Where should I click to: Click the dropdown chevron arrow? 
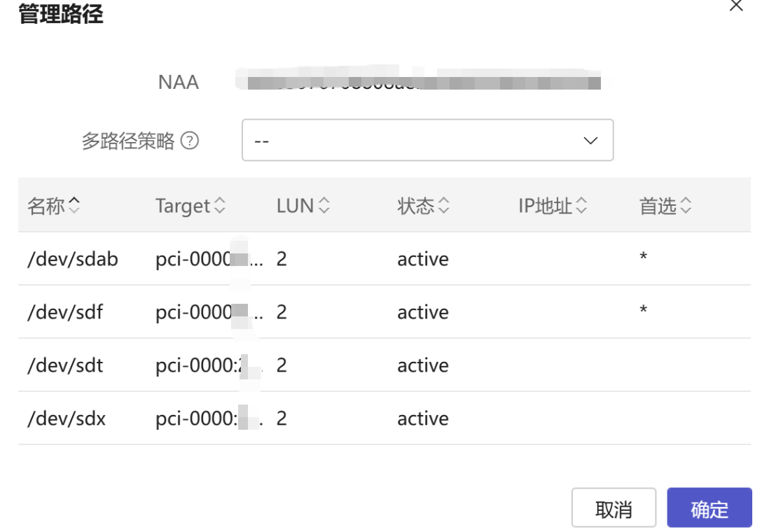pos(590,141)
